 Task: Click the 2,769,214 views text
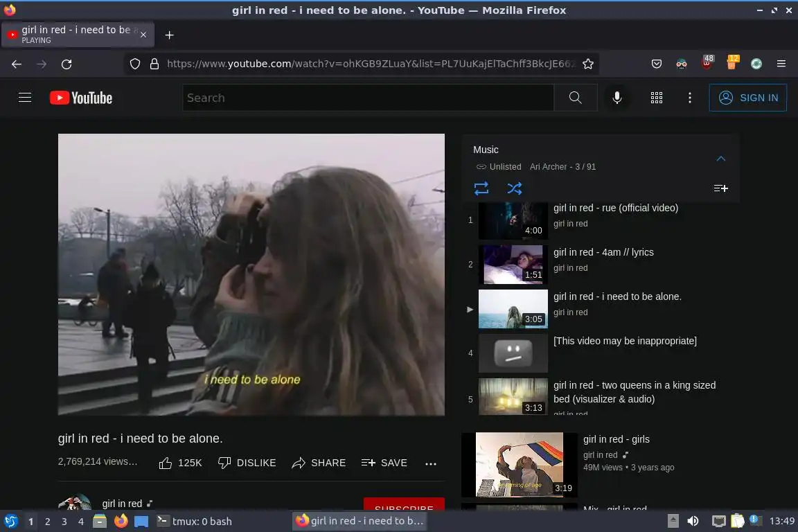98,461
